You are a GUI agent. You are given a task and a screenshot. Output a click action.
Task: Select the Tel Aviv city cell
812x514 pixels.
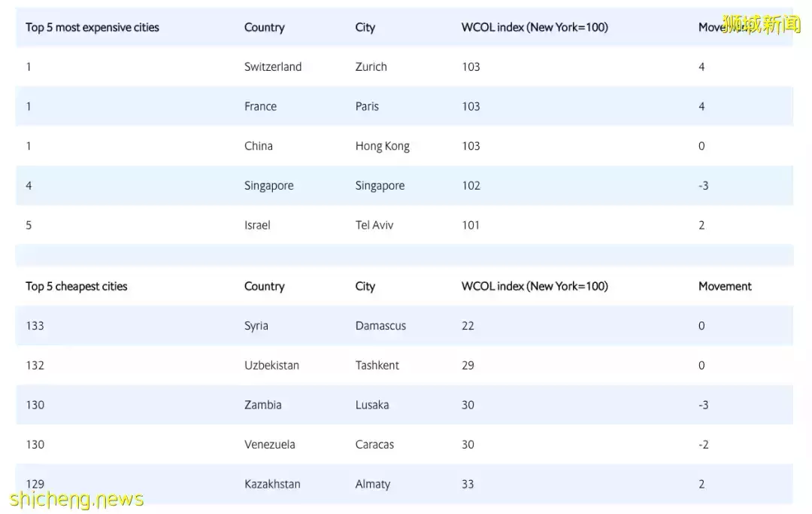(x=374, y=225)
